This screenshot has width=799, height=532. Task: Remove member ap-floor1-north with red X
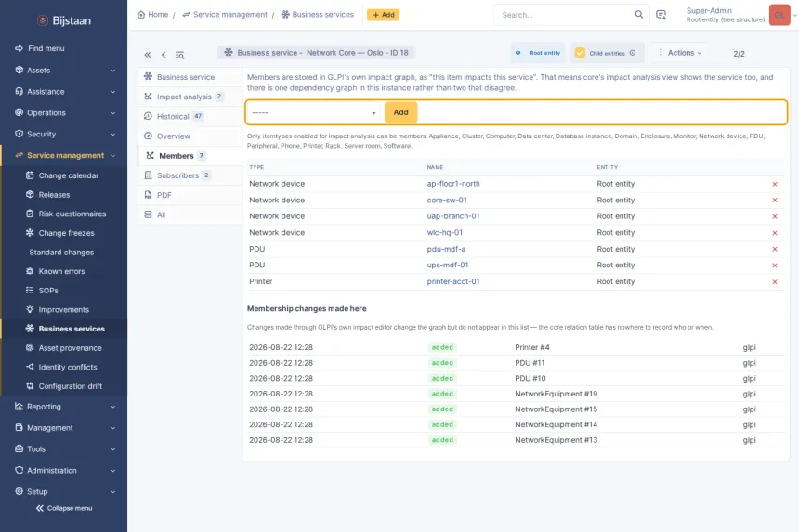point(775,184)
